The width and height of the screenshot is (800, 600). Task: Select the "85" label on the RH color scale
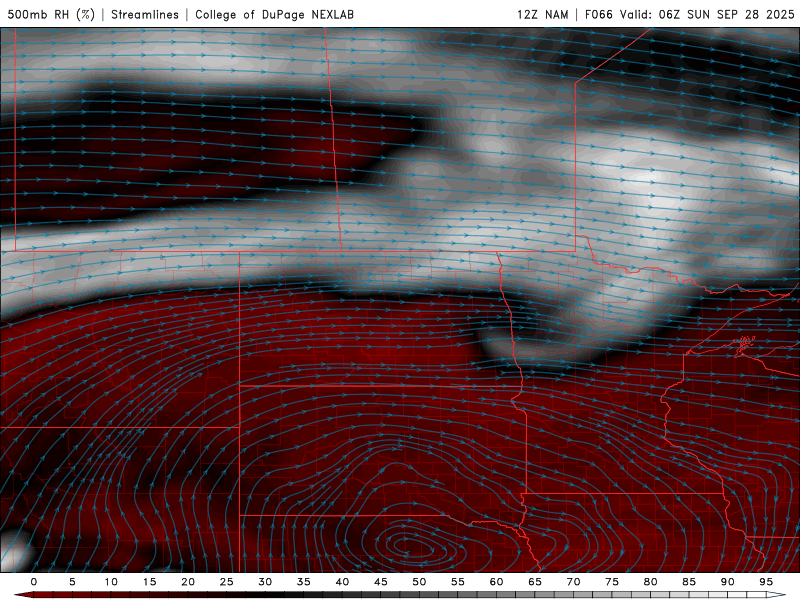(x=689, y=582)
